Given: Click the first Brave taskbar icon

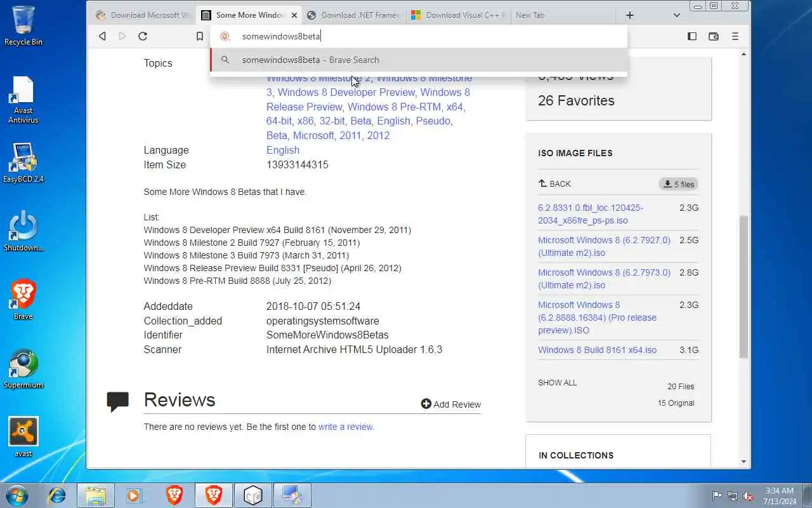Looking at the screenshot, I should (x=174, y=495).
